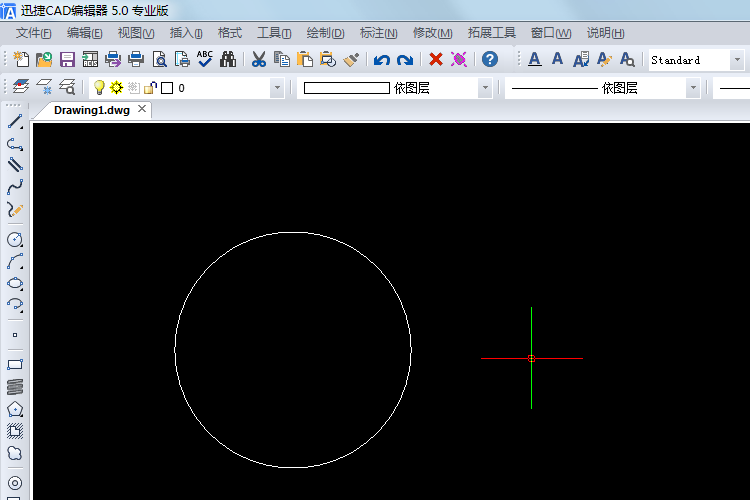The width and height of the screenshot is (750, 500).
Task: Select the Circle drawing tool
Action: pyautogui.click(x=15, y=240)
